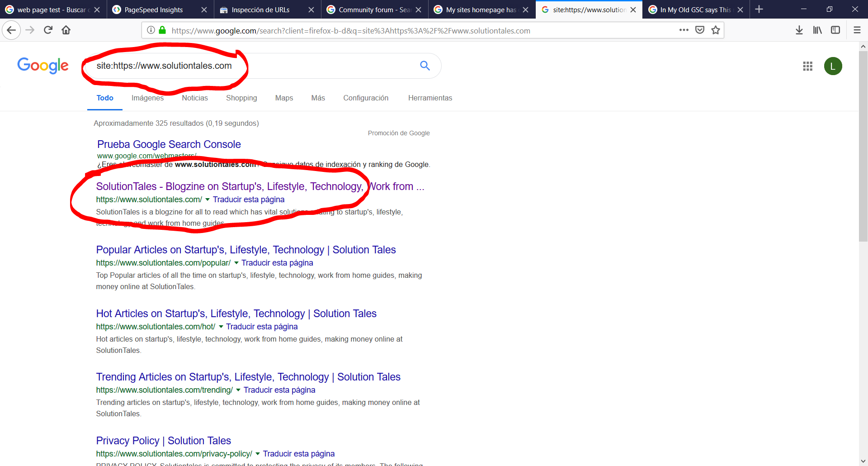Open the Trending Articles result
This screenshot has height=466, width=868.
[248, 377]
